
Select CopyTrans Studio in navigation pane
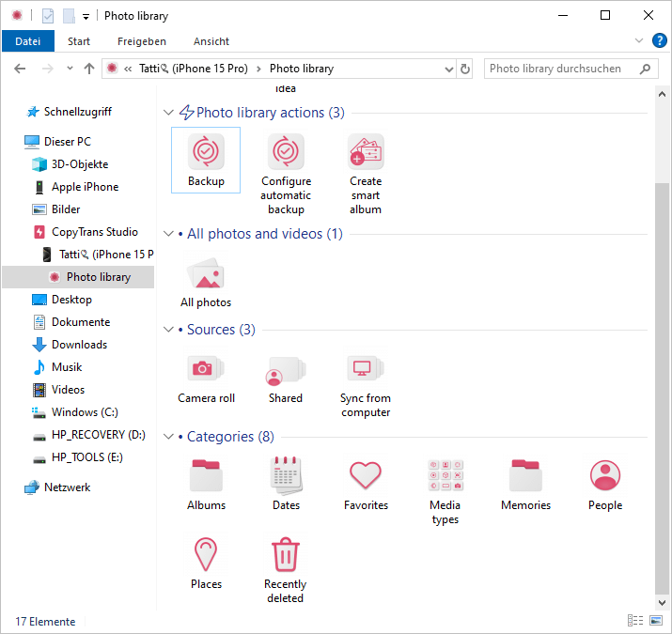pyautogui.click(x=94, y=232)
